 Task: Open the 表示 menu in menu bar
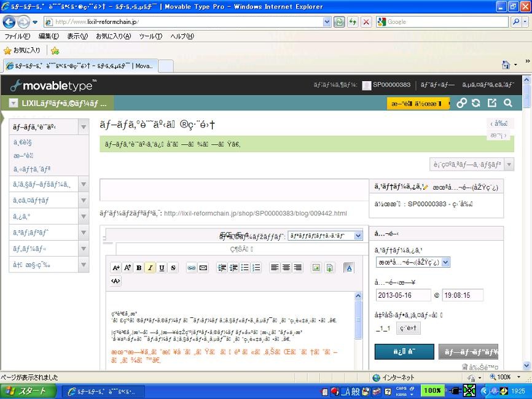(77, 36)
